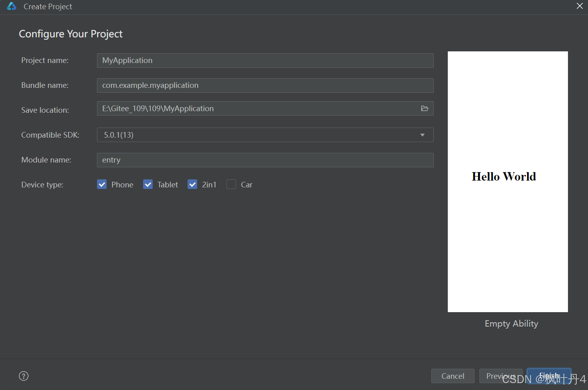Click the Configure Your Project heading
The image size is (588, 390).
point(71,34)
